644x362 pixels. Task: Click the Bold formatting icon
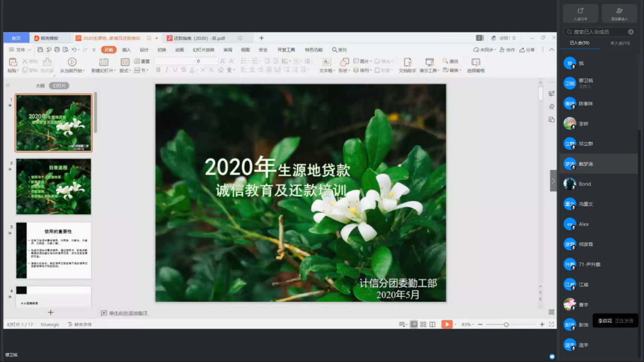pos(158,70)
